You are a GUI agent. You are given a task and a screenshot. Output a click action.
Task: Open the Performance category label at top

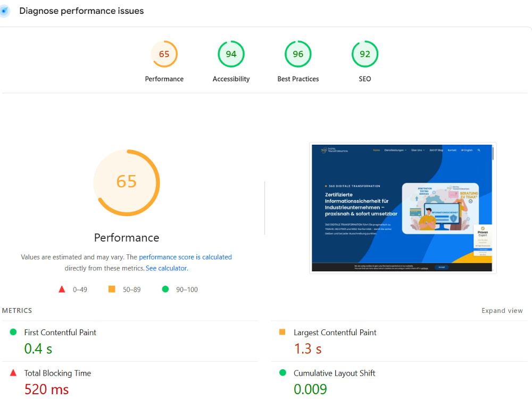pyautogui.click(x=164, y=79)
